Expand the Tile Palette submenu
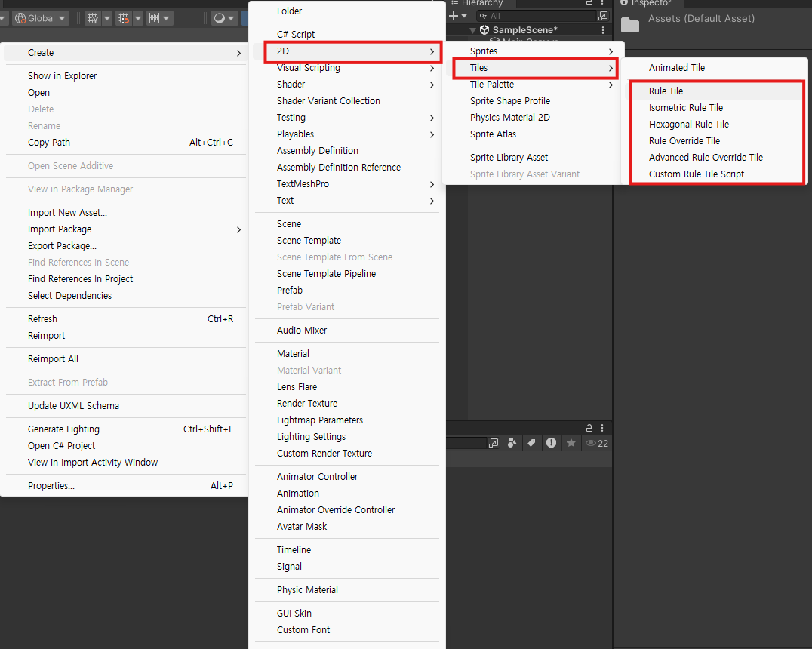Image resolution: width=812 pixels, height=649 pixels. pyautogui.click(x=533, y=85)
